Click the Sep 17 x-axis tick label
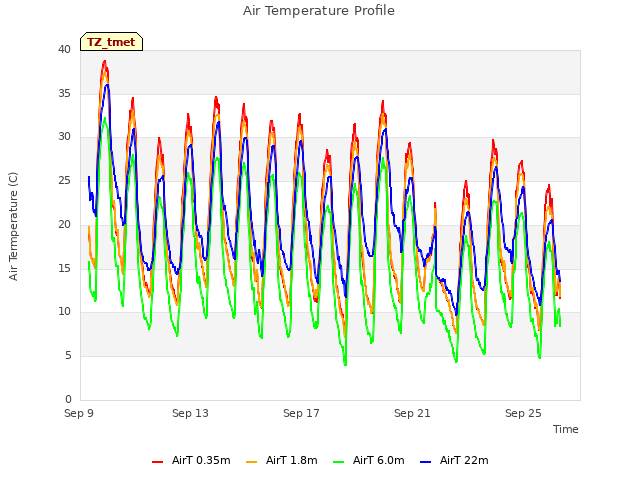640x480 pixels. pos(301,413)
